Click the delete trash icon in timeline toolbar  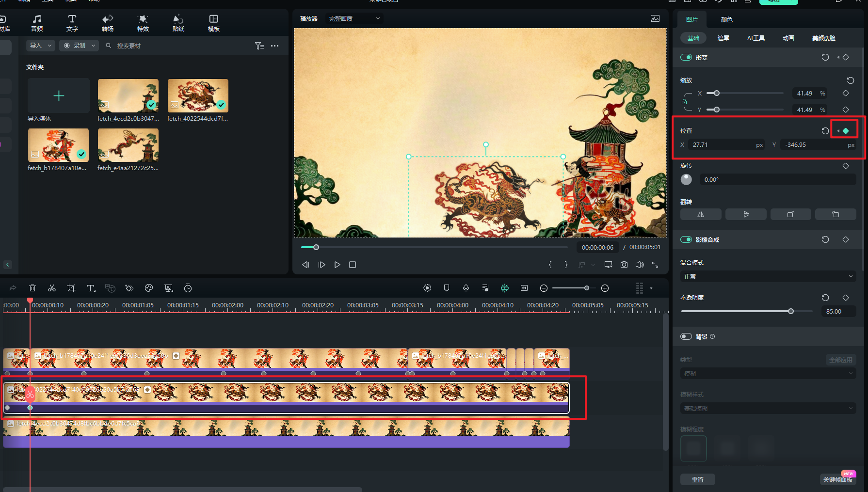tap(32, 288)
